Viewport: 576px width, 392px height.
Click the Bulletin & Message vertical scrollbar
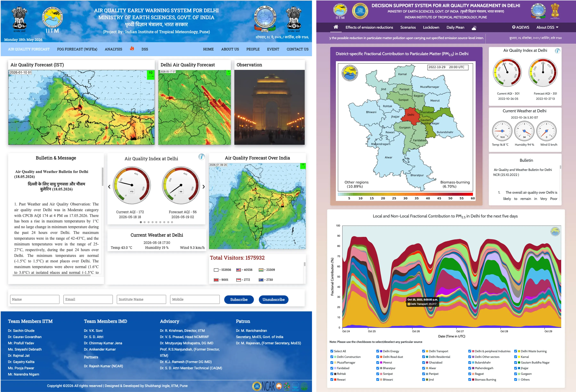(x=103, y=177)
